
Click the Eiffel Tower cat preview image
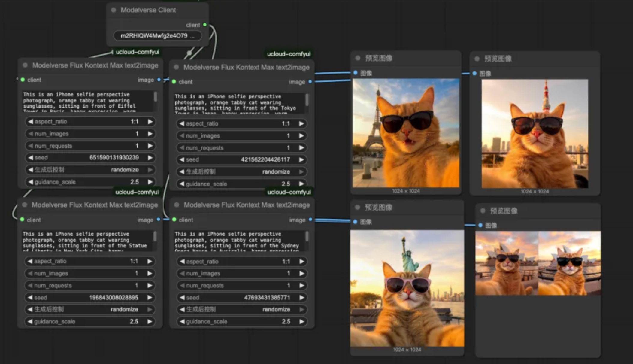406,133
